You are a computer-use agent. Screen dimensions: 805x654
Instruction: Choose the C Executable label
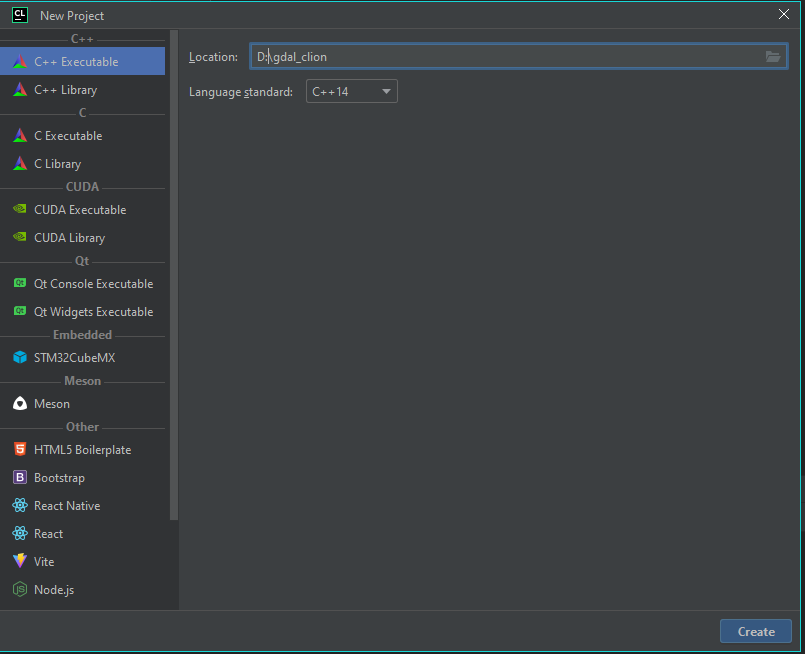pyautogui.click(x=68, y=136)
